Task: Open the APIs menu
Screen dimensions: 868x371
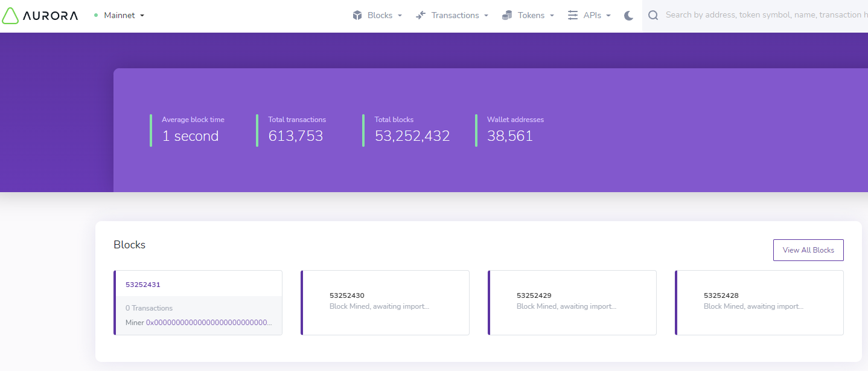Action: [597, 15]
